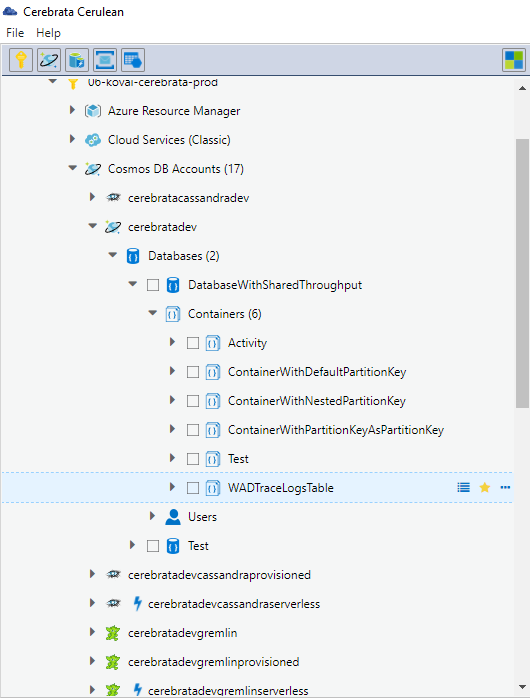The width and height of the screenshot is (530, 698).
Task: Click the ContainerWithNestedPartitionKey container icon
Action: (x=213, y=401)
